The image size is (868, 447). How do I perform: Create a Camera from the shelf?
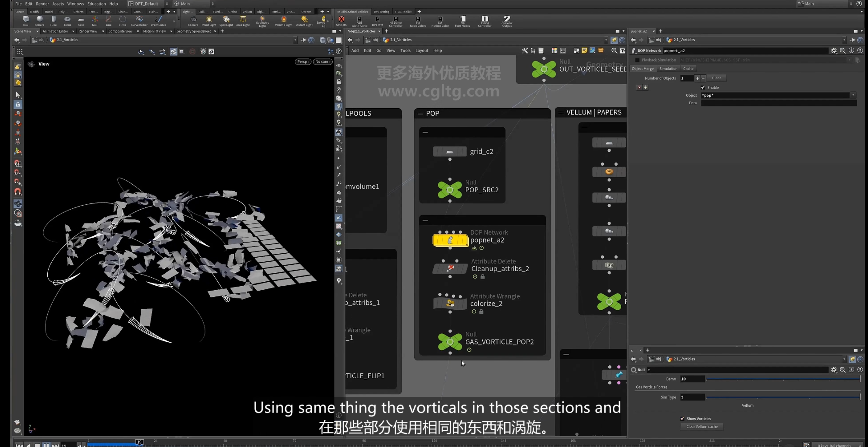pos(193,21)
